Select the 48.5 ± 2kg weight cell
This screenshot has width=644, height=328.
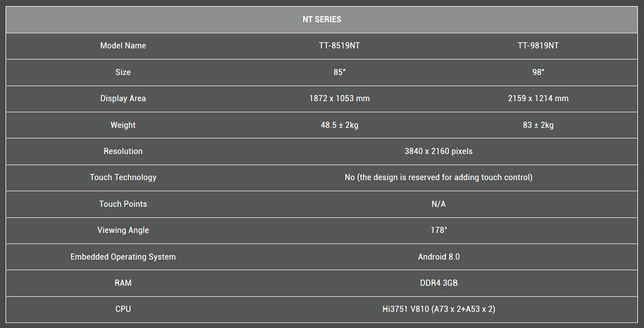[339, 125]
